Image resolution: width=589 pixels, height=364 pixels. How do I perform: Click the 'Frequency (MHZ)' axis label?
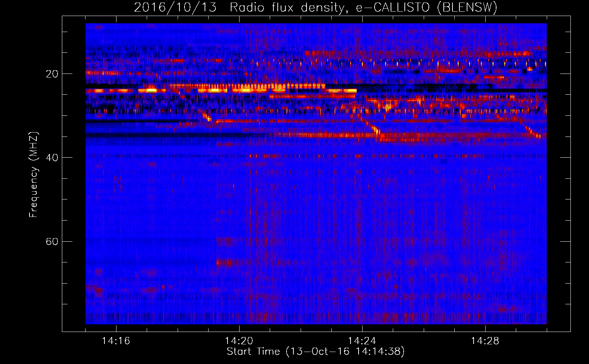[x=33, y=175]
